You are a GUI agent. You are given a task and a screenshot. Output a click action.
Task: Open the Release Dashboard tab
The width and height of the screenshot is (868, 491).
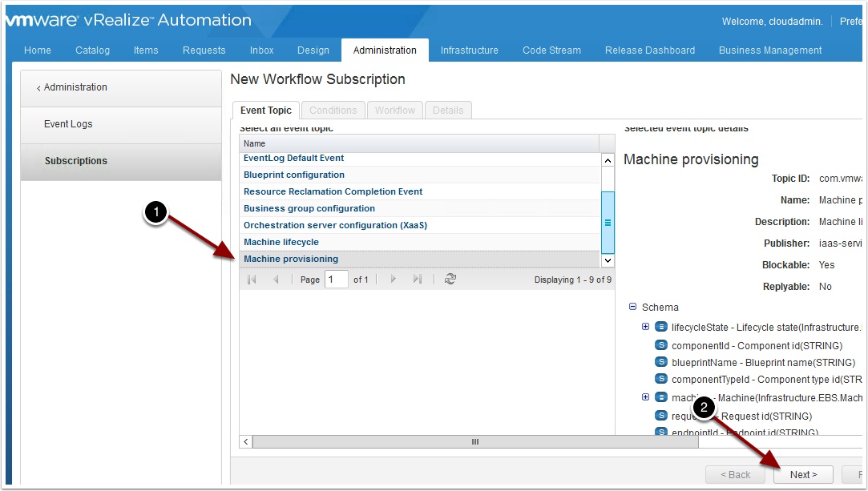(x=650, y=50)
